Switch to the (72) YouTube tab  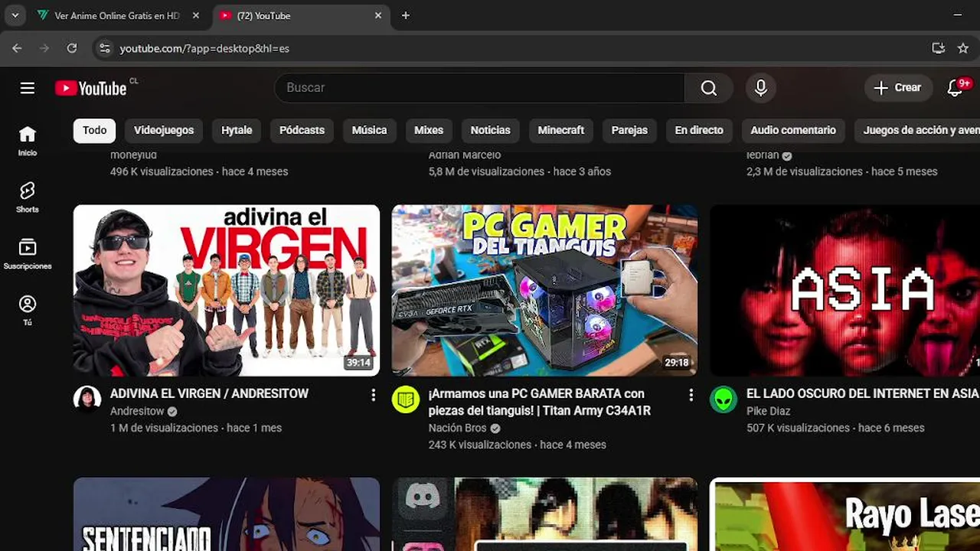point(300,15)
